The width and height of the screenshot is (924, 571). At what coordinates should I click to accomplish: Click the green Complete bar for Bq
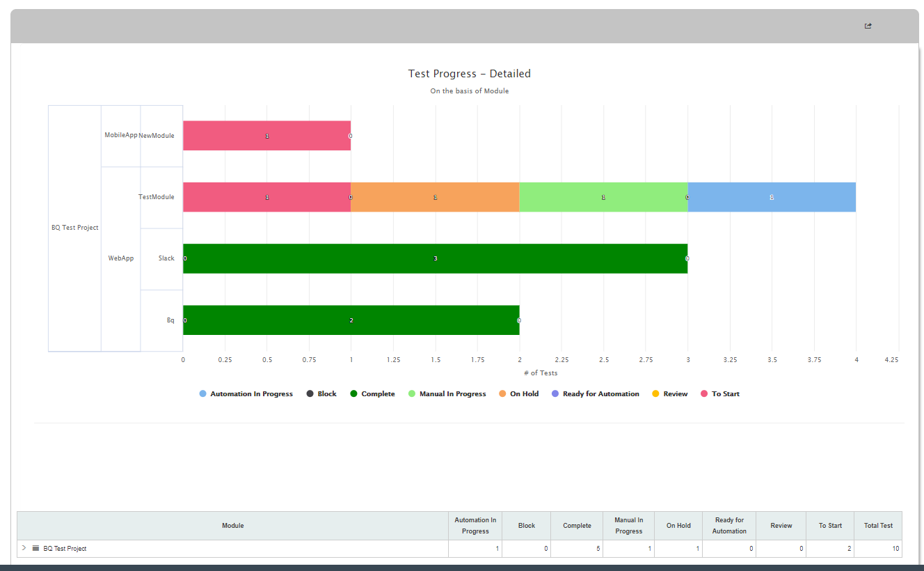pyautogui.click(x=351, y=320)
